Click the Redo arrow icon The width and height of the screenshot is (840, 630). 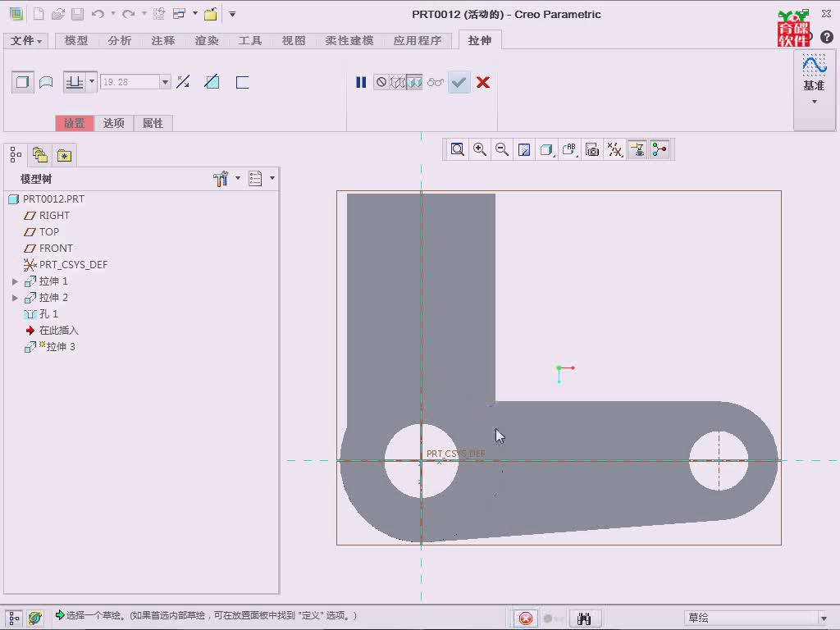129,14
